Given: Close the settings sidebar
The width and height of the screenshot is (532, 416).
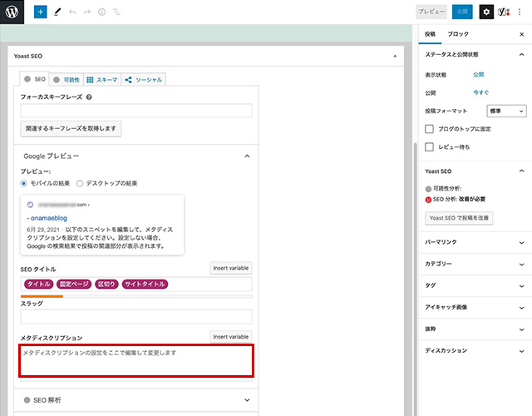Looking at the screenshot, I should click(x=521, y=34).
